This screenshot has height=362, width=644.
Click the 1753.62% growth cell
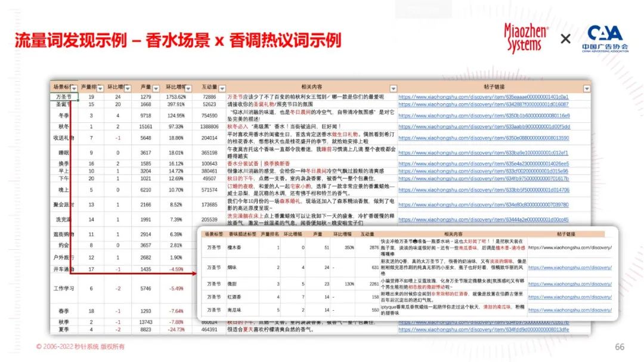click(x=176, y=97)
